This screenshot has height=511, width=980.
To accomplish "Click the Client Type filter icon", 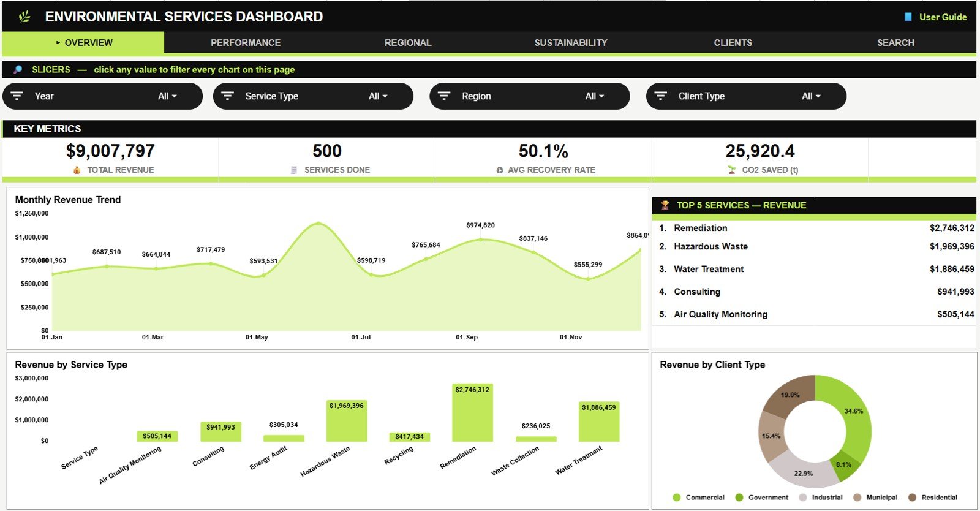I will point(661,96).
